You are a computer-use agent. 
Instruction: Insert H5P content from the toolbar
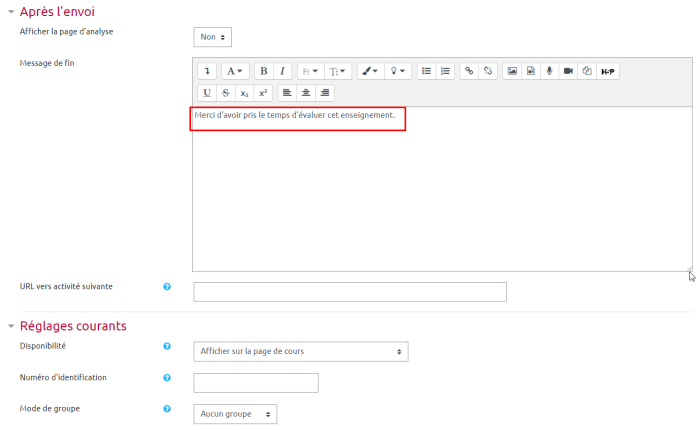point(608,71)
